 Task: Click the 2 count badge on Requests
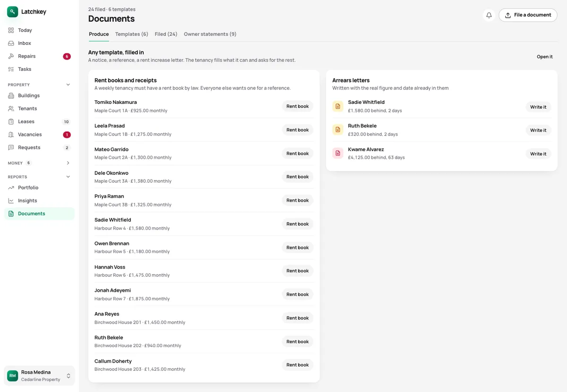point(67,148)
